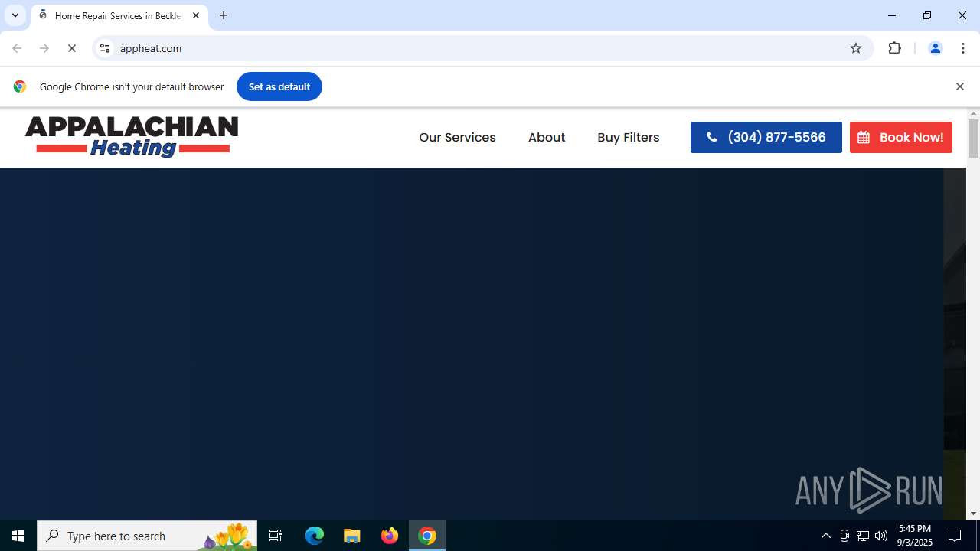
Task: Go to Buy Filters page
Action: (x=628, y=138)
